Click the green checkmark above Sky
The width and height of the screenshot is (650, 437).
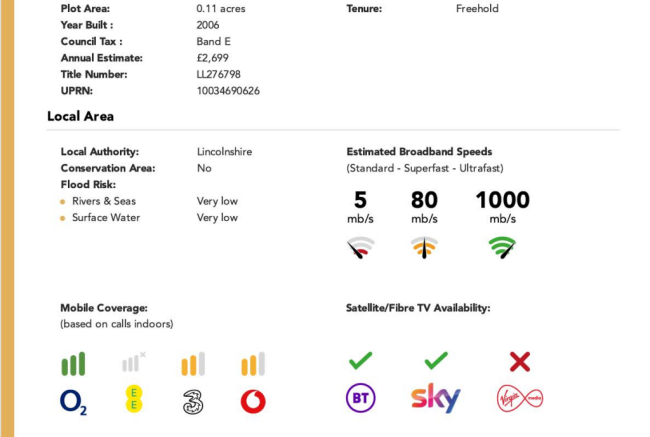coord(436,360)
